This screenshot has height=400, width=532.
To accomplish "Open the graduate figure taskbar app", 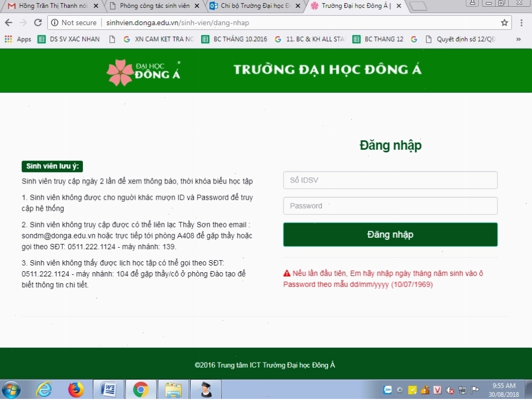I will tap(206, 390).
